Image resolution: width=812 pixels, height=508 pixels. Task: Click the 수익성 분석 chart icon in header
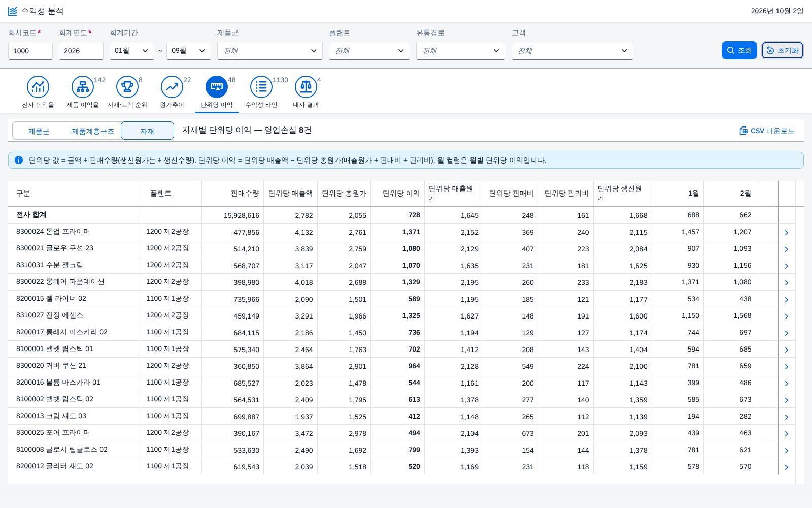pyautogui.click(x=13, y=11)
